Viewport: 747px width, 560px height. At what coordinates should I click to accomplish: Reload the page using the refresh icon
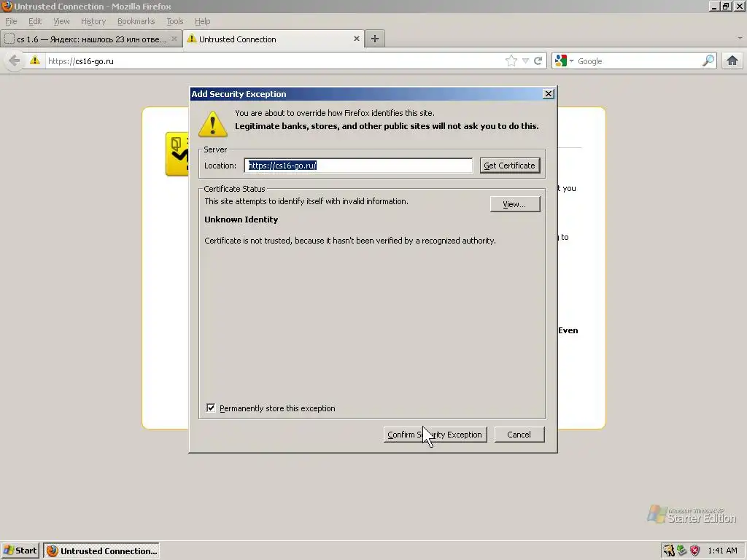(x=538, y=61)
